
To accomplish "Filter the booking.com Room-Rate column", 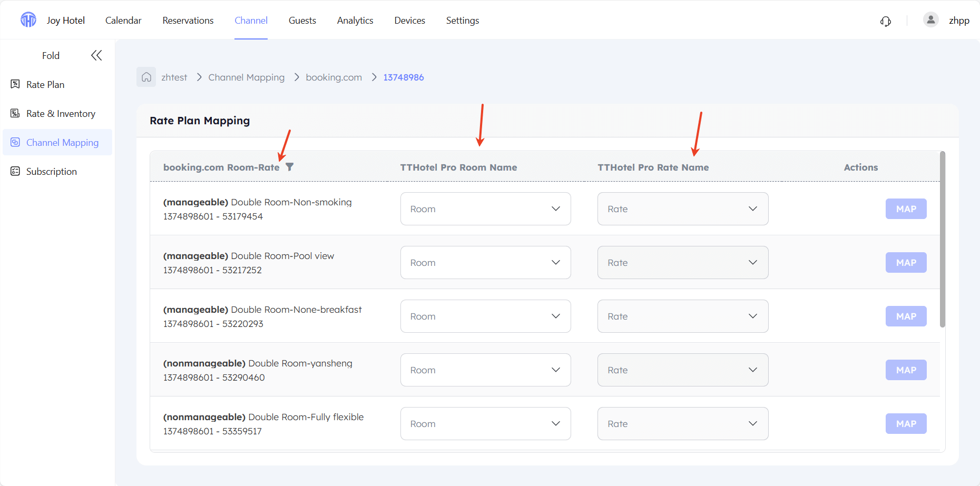I will point(289,167).
